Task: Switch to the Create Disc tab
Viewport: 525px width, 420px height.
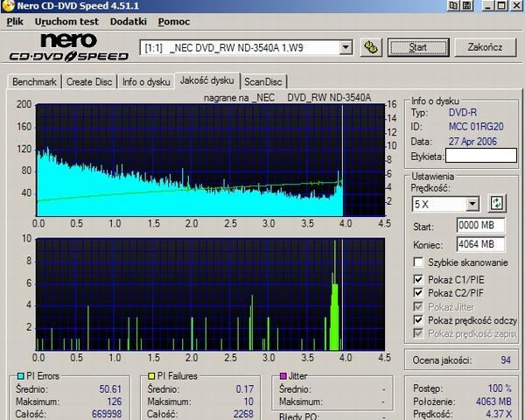Action: coord(89,81)
